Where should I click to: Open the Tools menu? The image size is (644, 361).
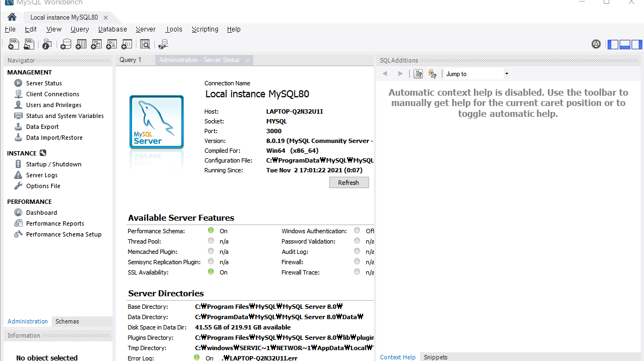(174, 29)
